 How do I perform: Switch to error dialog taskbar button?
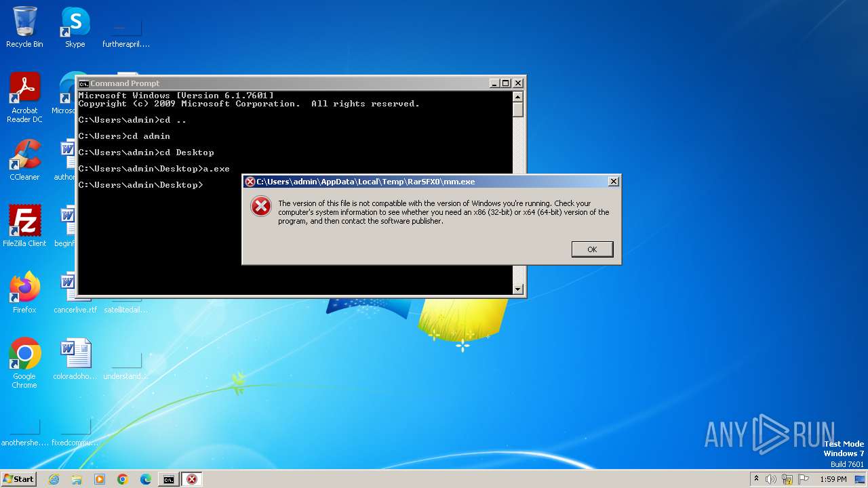coord(192,479)
